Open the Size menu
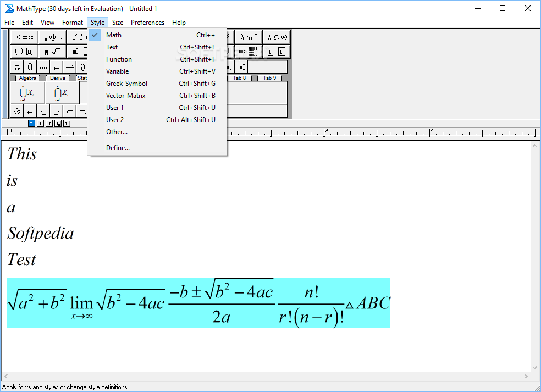The image size is (541, 392). click(118, 23)
